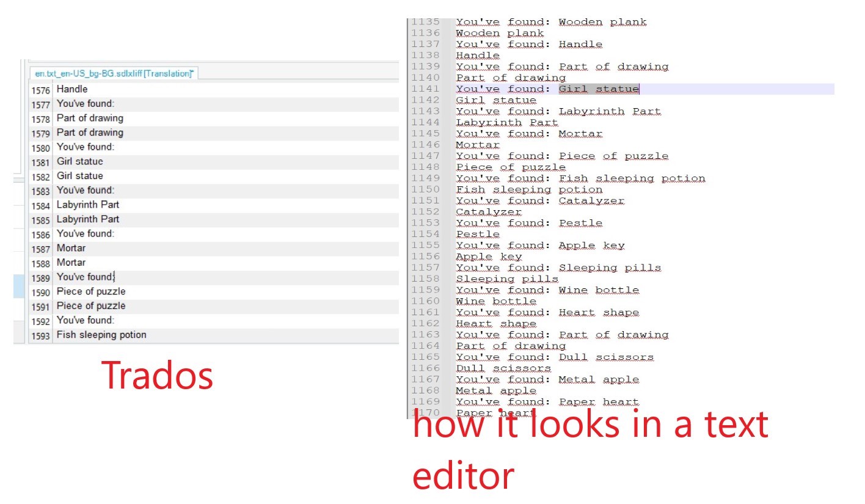This screenshot has height=504, width=865.
Task: Open the en.txt_en-US_bg-BG.sdlxliff [Translation] tab
Action: tap(114, 73)
